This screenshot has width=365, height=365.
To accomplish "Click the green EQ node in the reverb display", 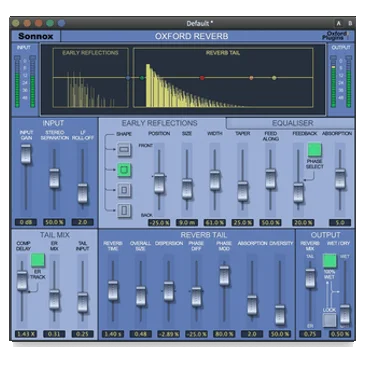I will [142, 78].
